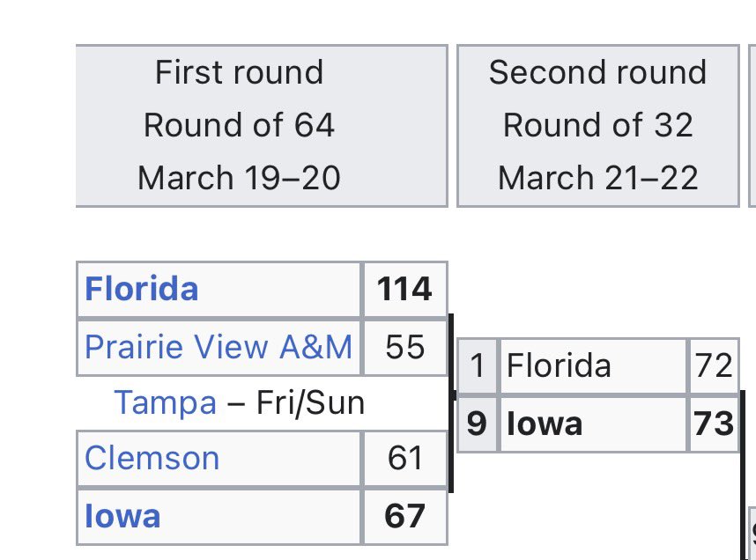Select Iowa's second-round score of 73
The width and height of the screenshot is (756, 560).
click(714, 424)
